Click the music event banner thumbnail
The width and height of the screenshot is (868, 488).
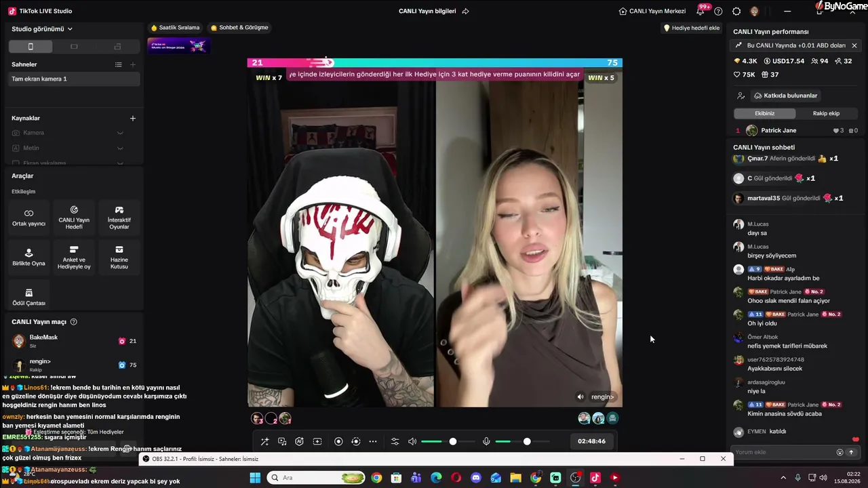(x=179, y=45)
